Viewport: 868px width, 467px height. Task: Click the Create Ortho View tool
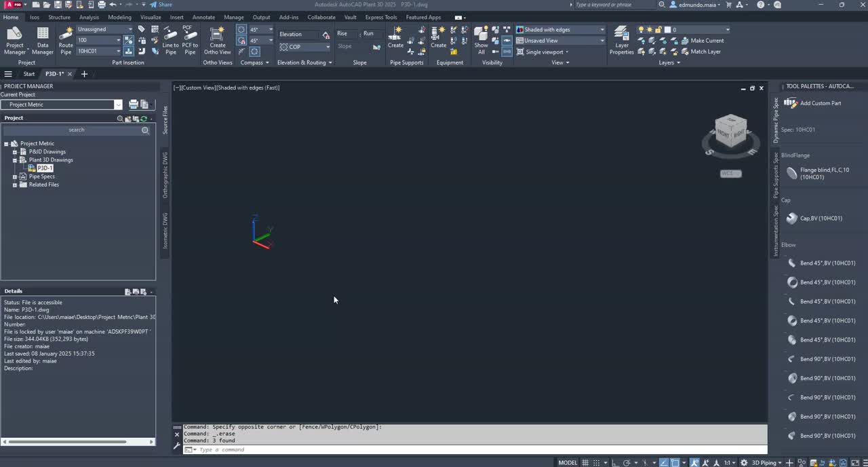pos(217,39)
